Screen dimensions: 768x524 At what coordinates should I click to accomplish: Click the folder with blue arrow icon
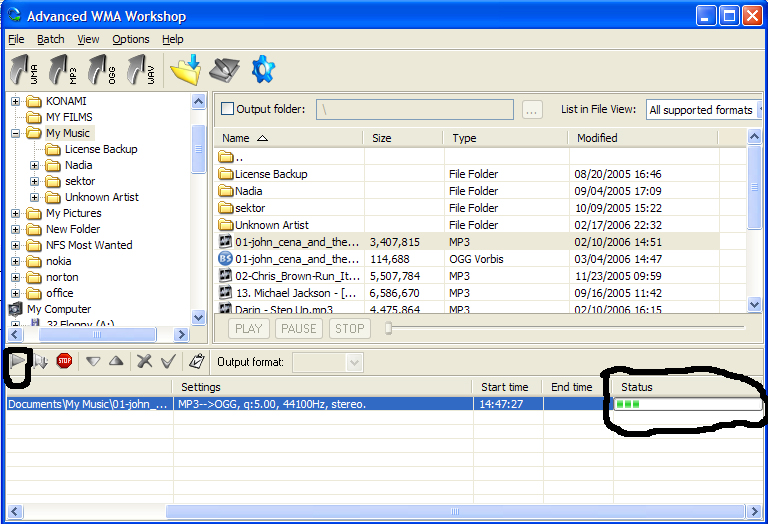185,69
